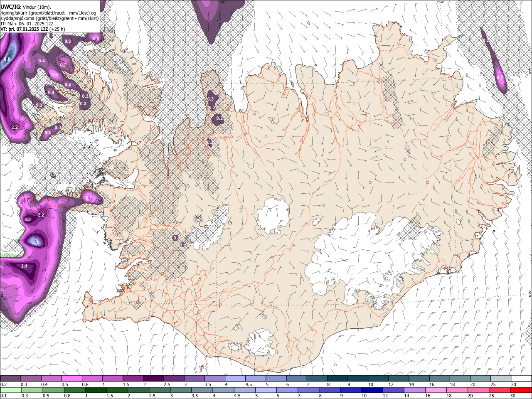Click the dark purple 2 swatch, upper legend
This screenshot has height=399, width=532.
[x=153, y=379]
